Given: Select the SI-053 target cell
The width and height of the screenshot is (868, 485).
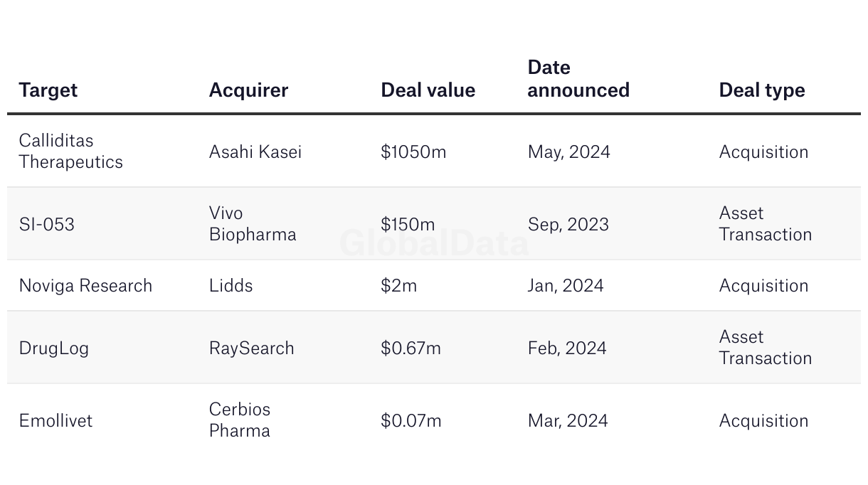Looking at the screenshot, I should point(46,225).
